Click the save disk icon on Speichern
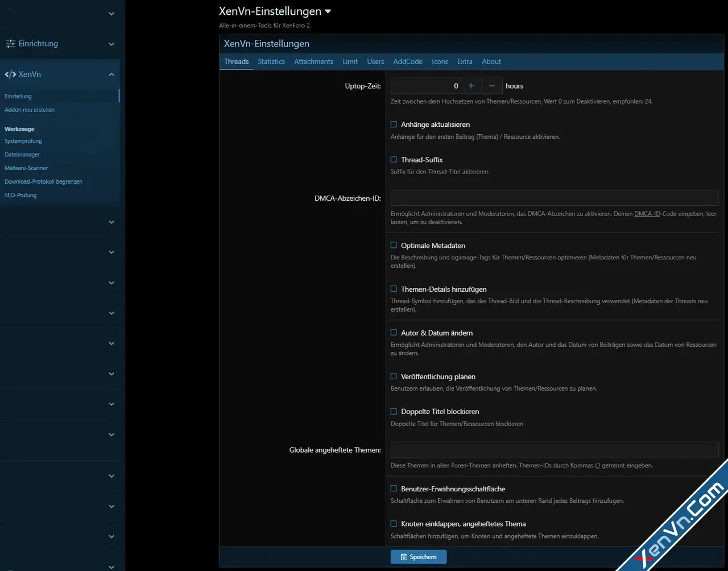 404,557
